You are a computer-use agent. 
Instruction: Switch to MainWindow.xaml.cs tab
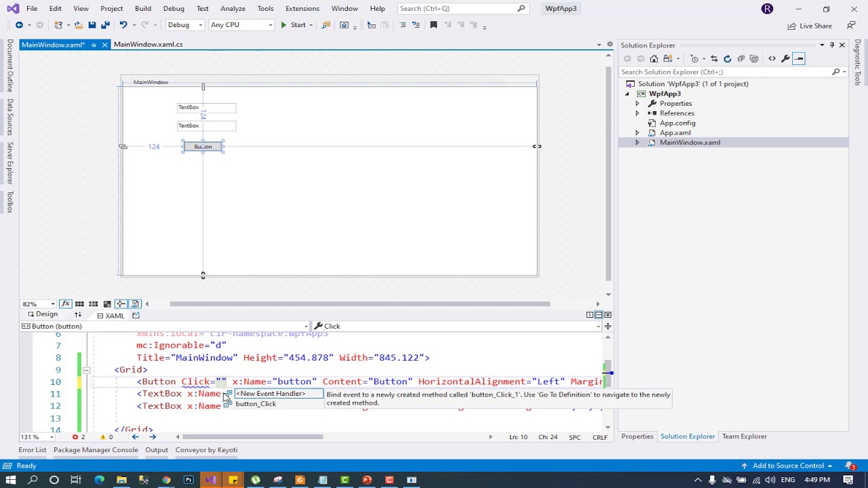point(148,45)
